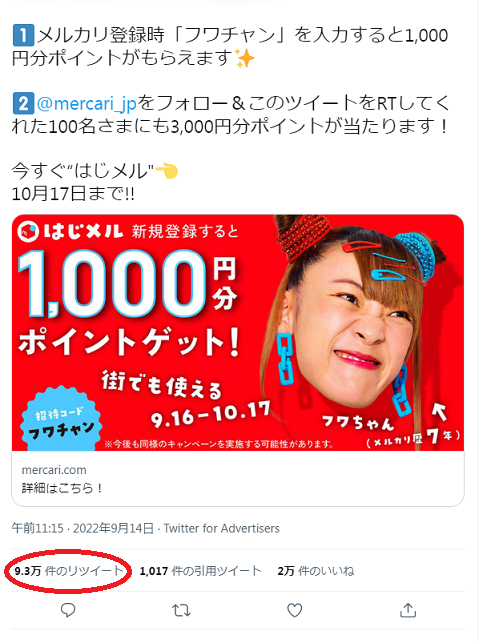Image resolution: width=479 pixels, height=643 pixels.
Task: Click the 詳細はこちら！ card title
Action: 62,488
